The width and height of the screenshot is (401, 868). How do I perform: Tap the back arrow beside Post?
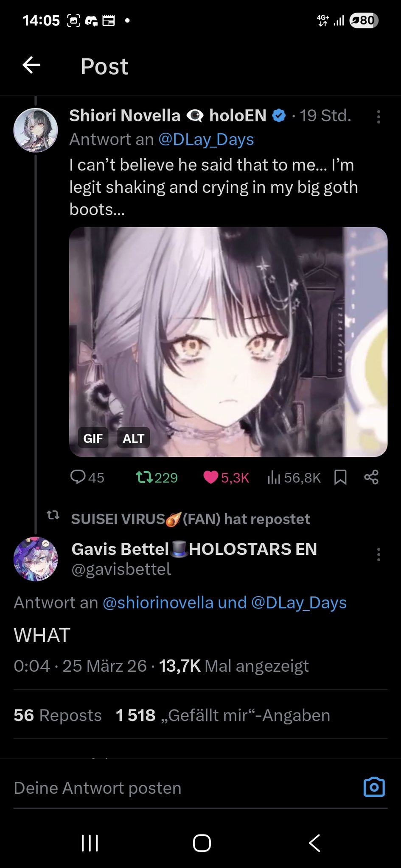click(x=31, y=65)
